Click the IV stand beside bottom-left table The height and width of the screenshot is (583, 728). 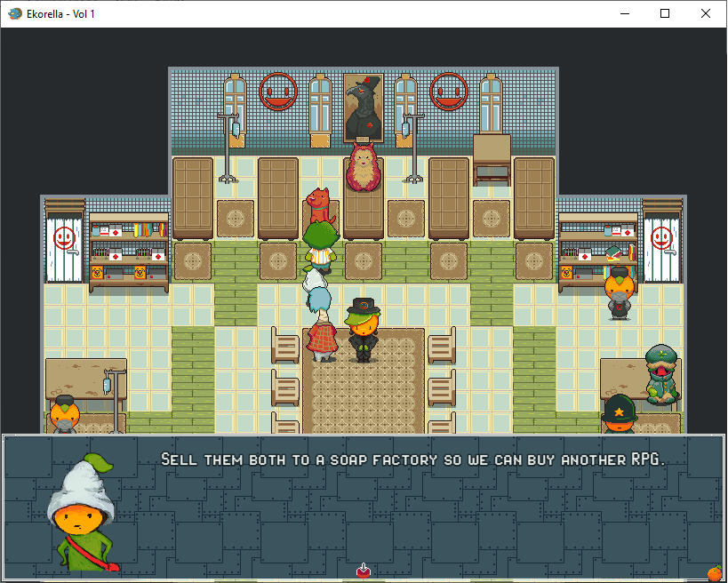pyautogui.click(x=113, y=401)
